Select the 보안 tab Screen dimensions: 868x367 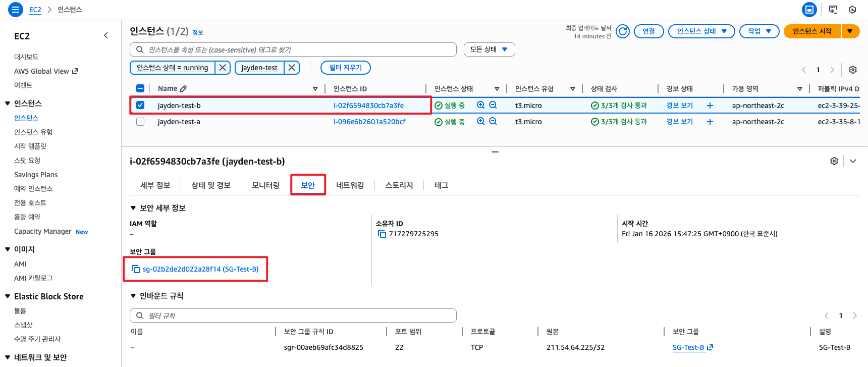(x=308, y=185)
